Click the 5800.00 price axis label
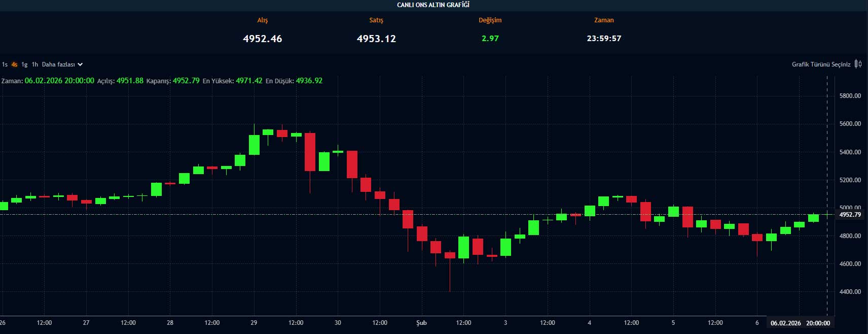 tap(850, 96)
